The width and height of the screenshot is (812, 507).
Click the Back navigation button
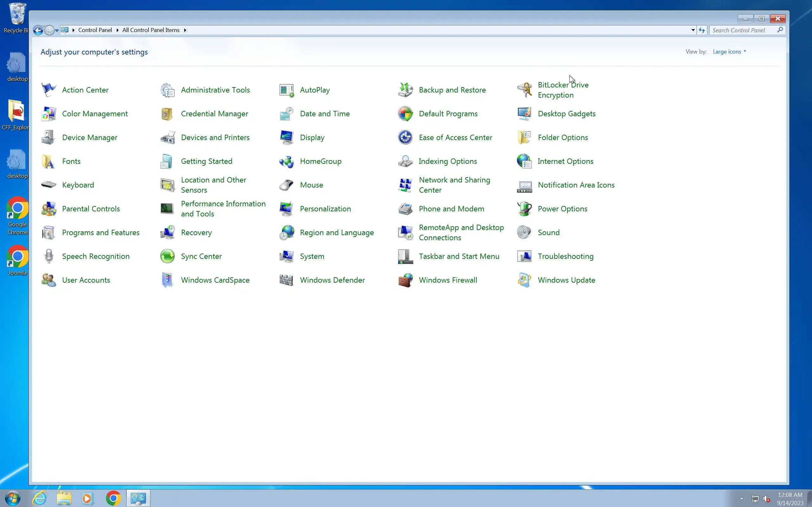click(38, 30)
